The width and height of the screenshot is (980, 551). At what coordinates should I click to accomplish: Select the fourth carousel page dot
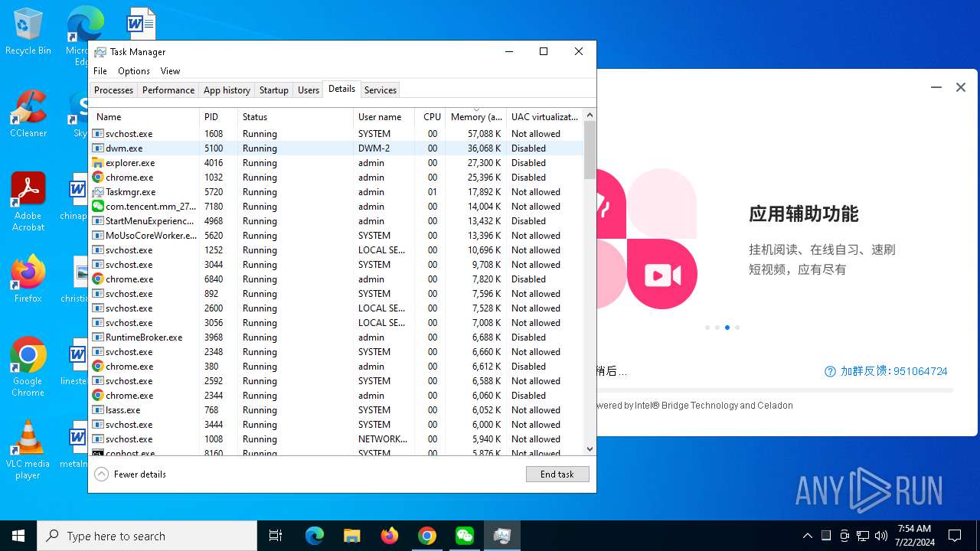(737, 328)
